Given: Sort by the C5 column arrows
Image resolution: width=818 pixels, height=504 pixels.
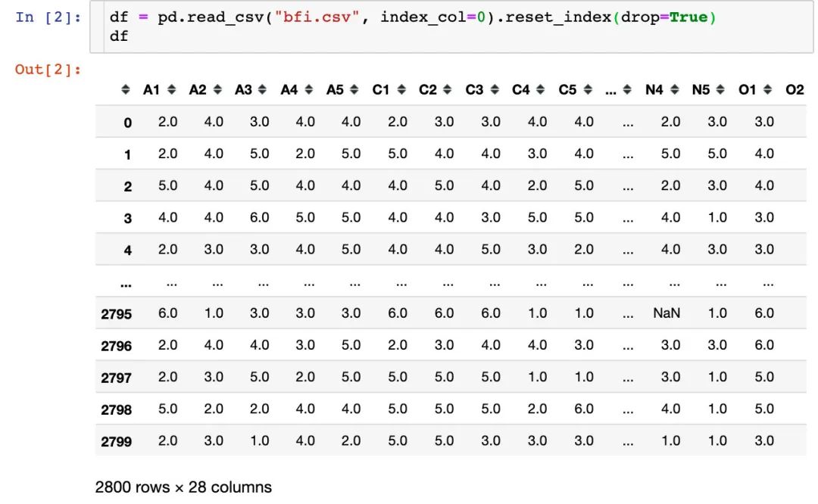Looking at the screenshot, I should tap(588, 89).
